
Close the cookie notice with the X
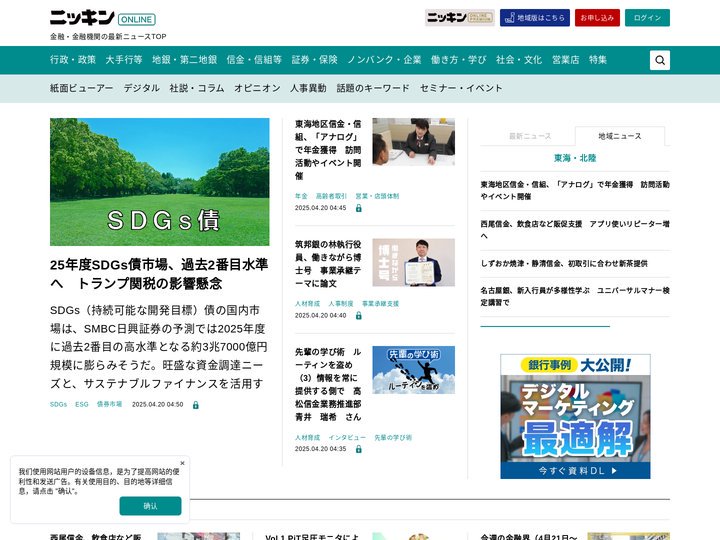tap(182, 463)
